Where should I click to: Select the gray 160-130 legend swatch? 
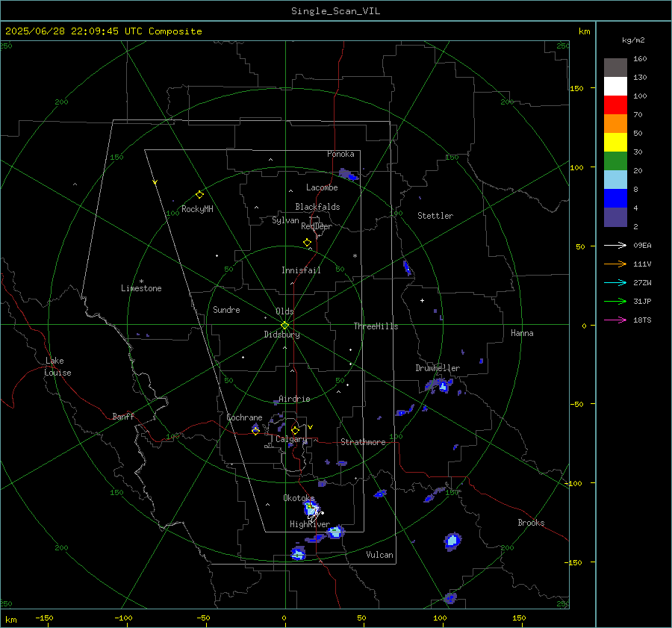coord(615,68)
